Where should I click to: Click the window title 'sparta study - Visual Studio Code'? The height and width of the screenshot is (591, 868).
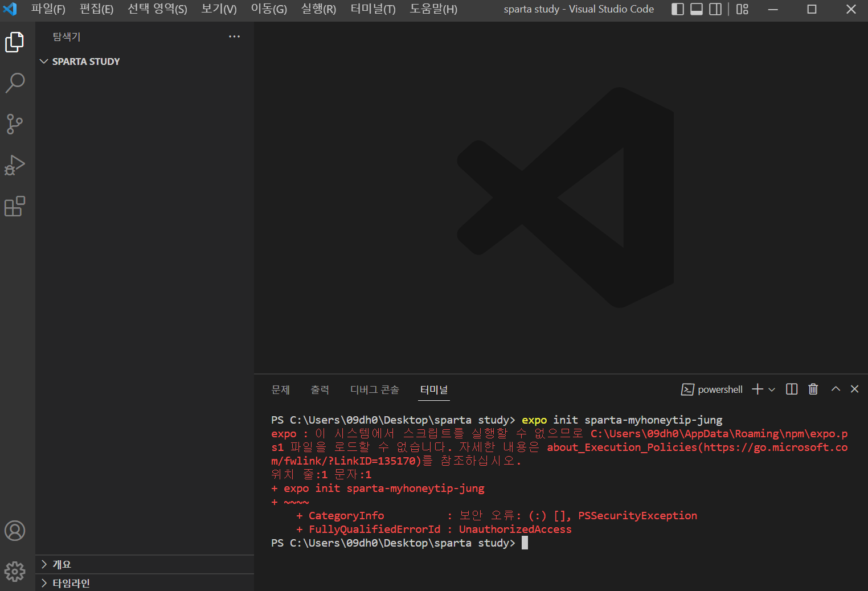point(579,9)
